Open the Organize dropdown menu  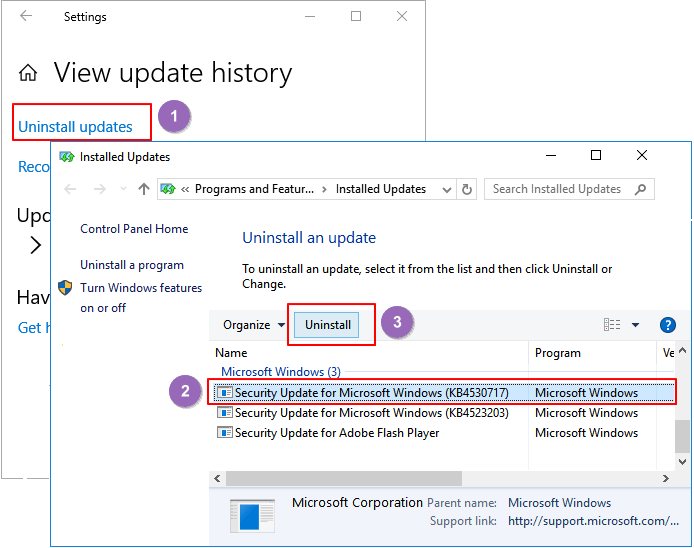point(253,325)
